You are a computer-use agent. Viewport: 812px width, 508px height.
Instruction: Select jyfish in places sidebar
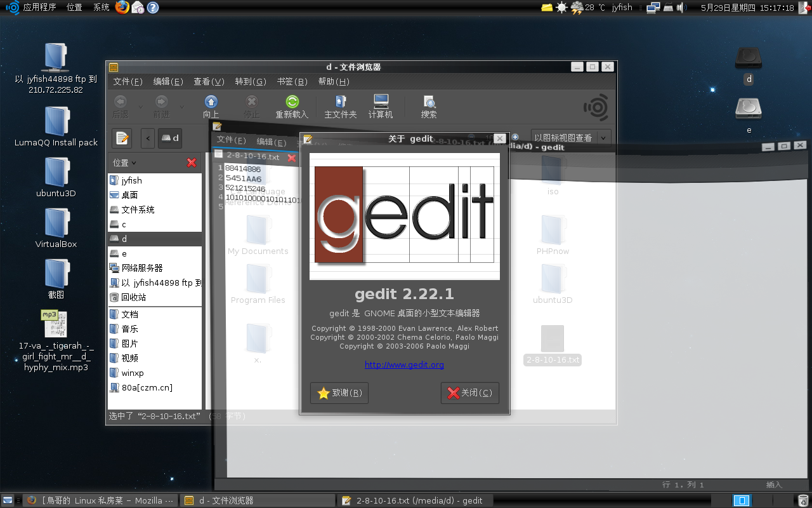155,180
